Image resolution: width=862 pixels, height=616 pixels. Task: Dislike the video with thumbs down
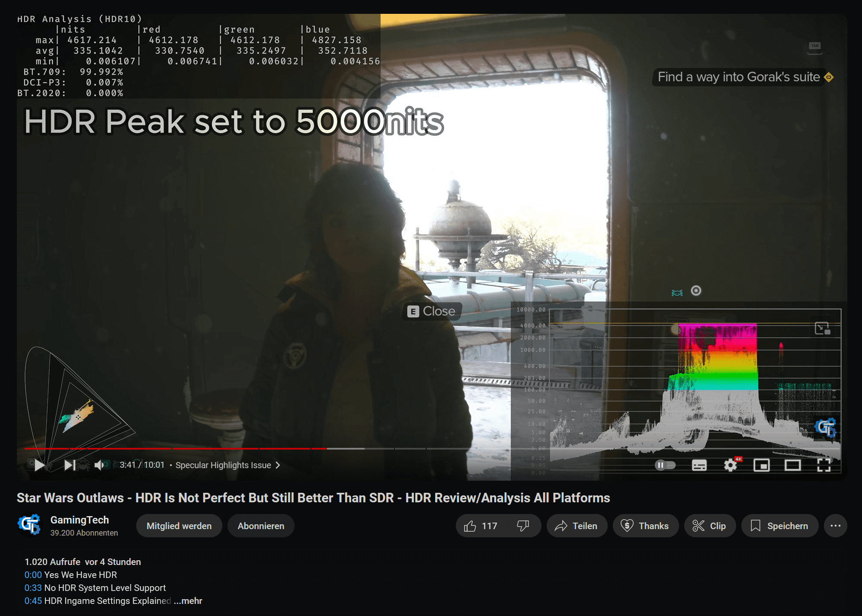(523, 526)
